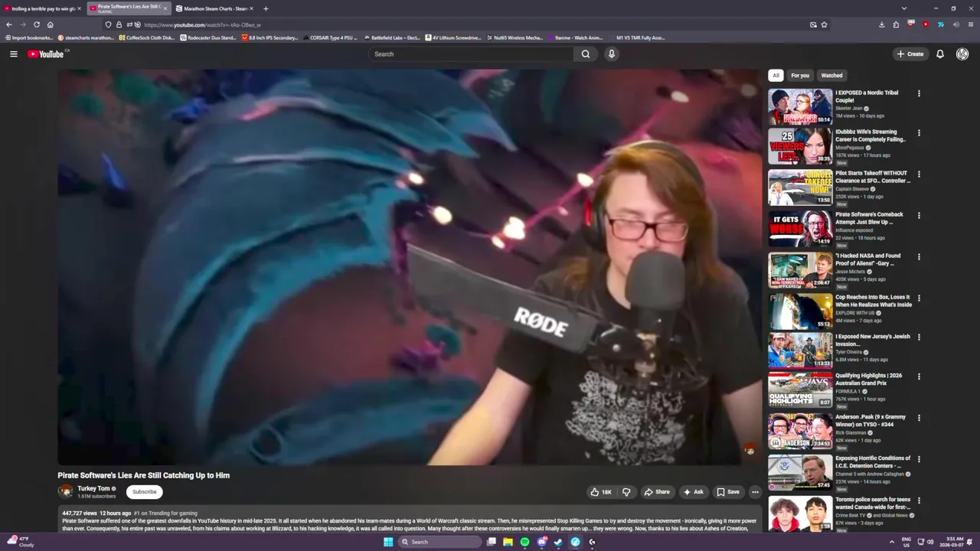Open the speaker extension in toolbar
This screenshot has height=551, width=980.
tap(955, 24)
